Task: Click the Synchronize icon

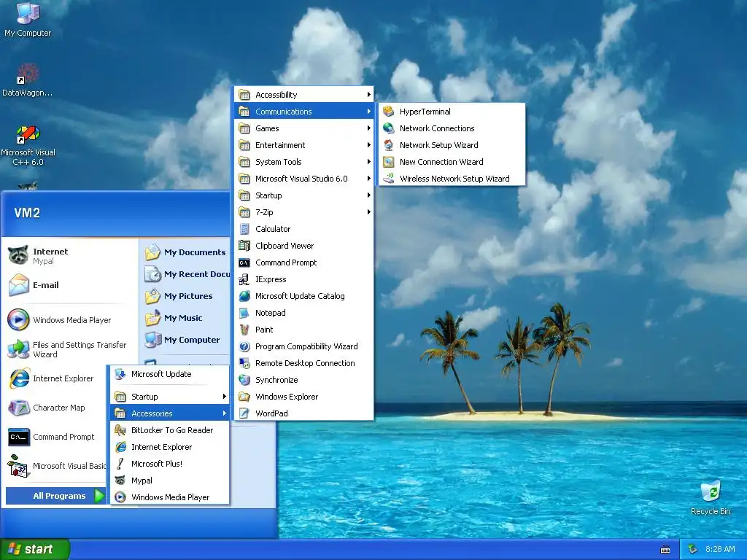Action: coord(244,379)
